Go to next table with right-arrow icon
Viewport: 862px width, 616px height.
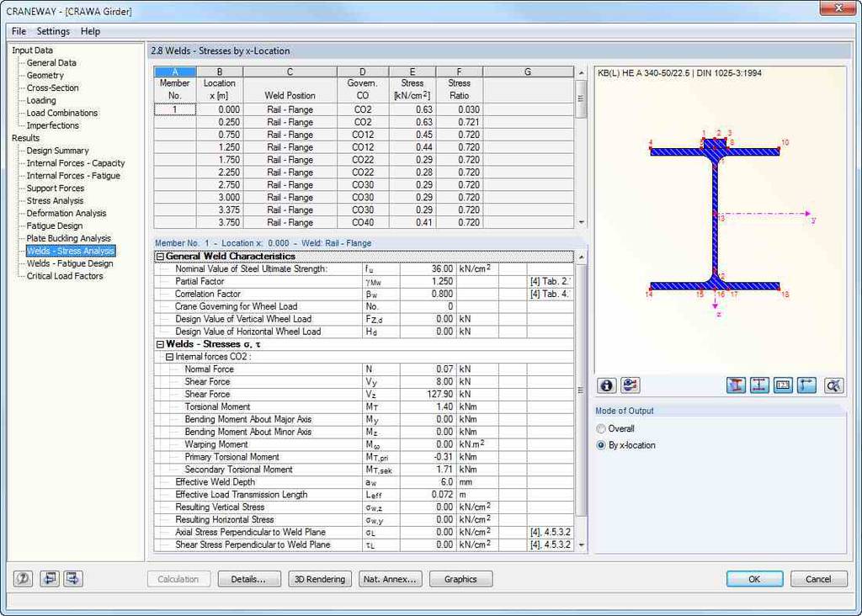73,579
